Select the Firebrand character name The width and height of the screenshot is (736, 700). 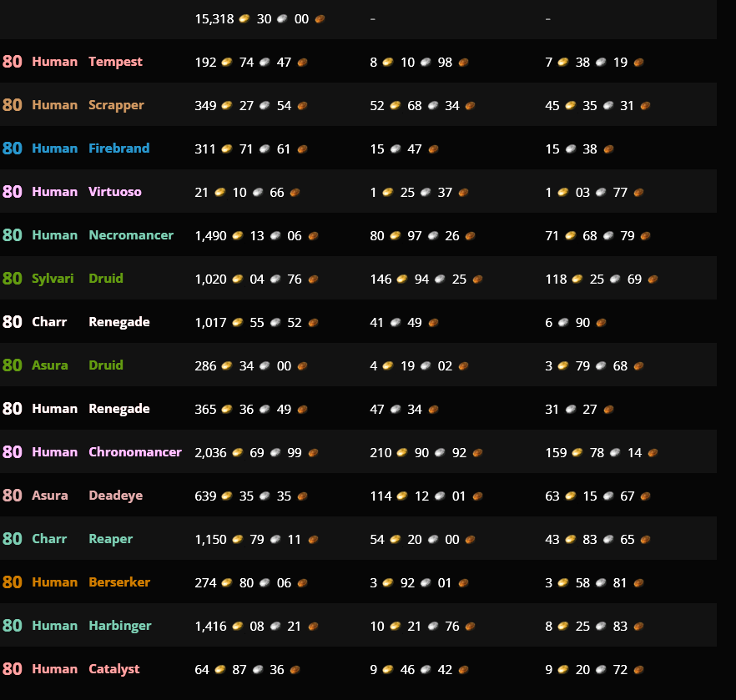[119, 149]
